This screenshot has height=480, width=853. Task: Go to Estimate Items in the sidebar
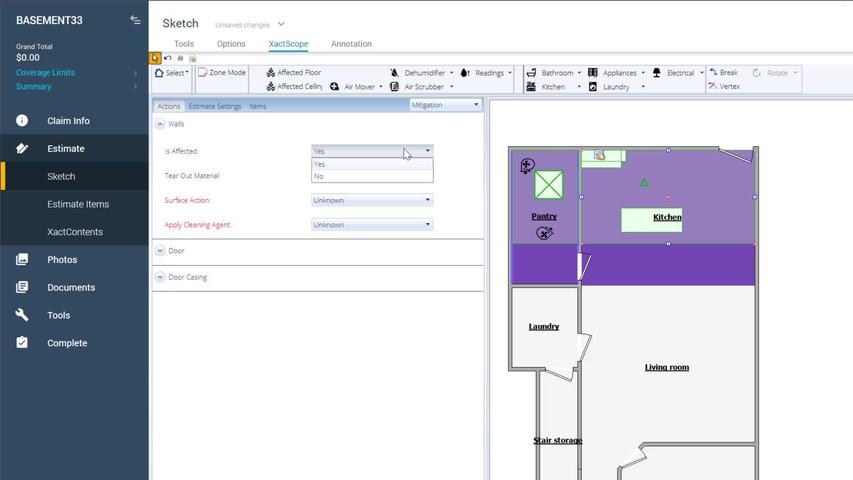78,204
